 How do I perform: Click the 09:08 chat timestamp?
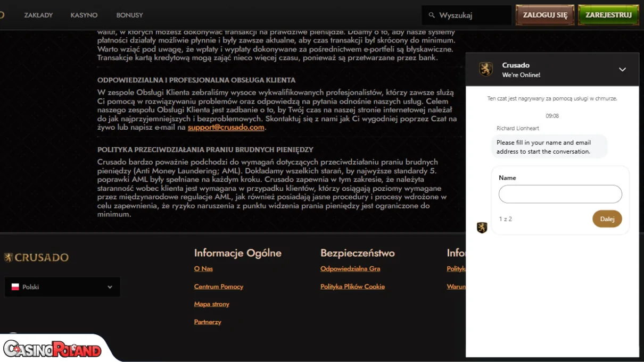[552, 116]
